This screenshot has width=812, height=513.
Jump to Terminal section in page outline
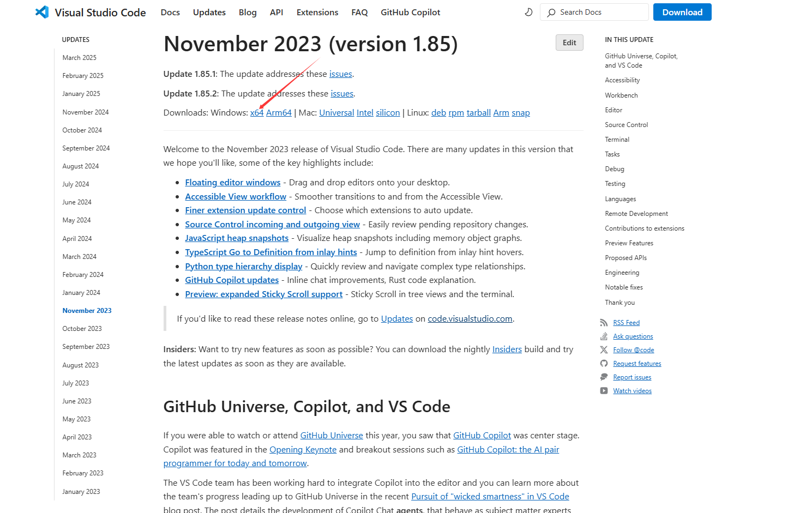pyautogui.click(x=617, y=140)
